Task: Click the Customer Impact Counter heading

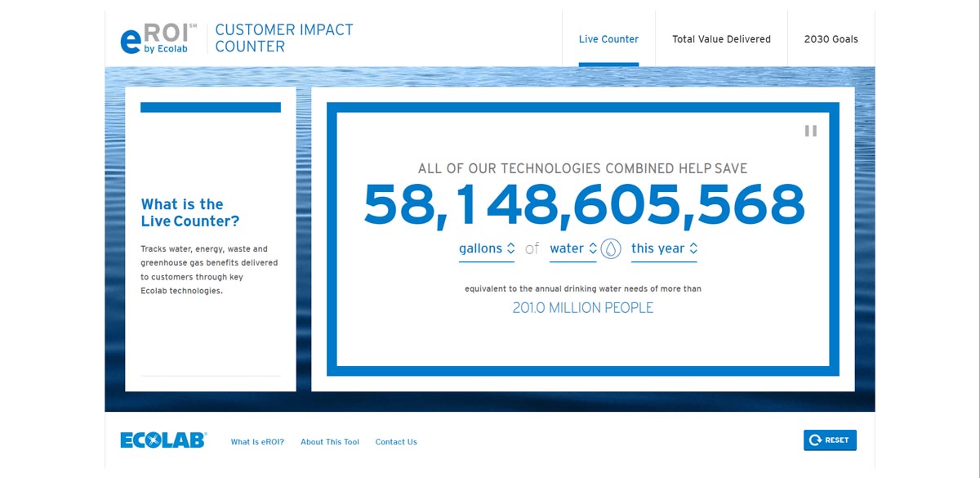Action: (x=283, y=38)
